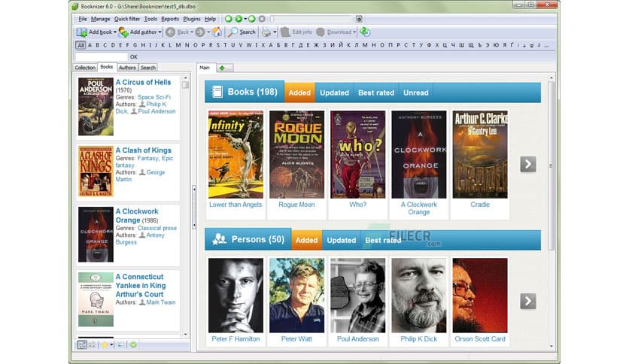This screenshot has height=364, width=629.
Task: Click the progress slider in menu bar
Action: [x=312, y=19]
